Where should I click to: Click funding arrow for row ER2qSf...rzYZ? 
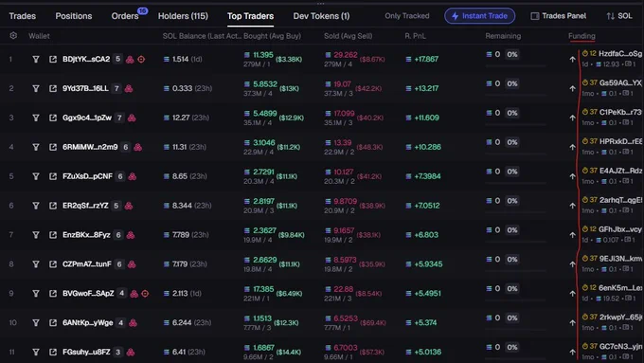point(573,206)
